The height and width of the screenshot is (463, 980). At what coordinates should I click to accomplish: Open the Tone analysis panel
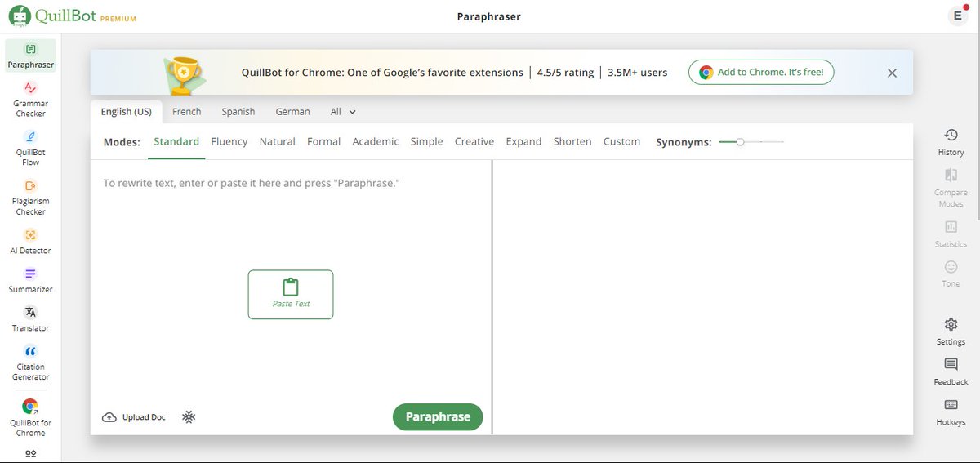[x=951, y=274]
